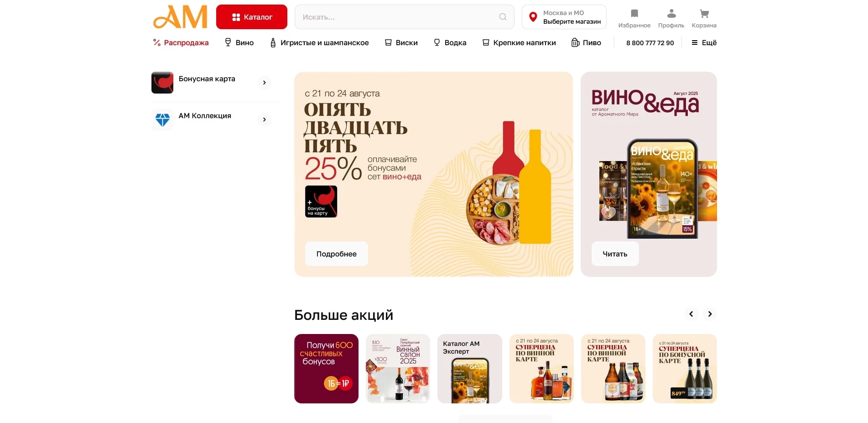Open the Корзина cart icon
The width and height of the screenshot is (868, 423).
click(x=704, y=14)
